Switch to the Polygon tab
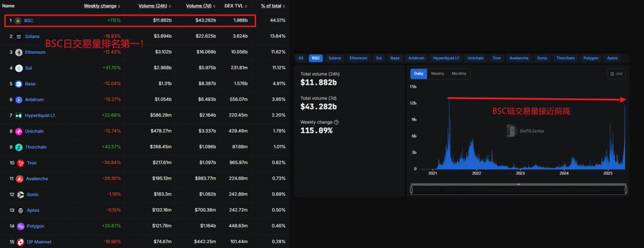 [x=591, y=58]
